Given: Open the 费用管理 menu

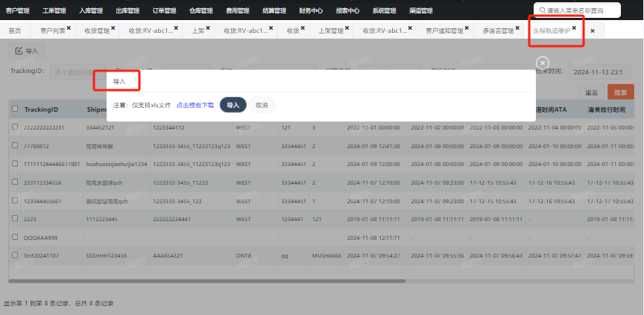Looking at the screenshot, I should (237, 10).
